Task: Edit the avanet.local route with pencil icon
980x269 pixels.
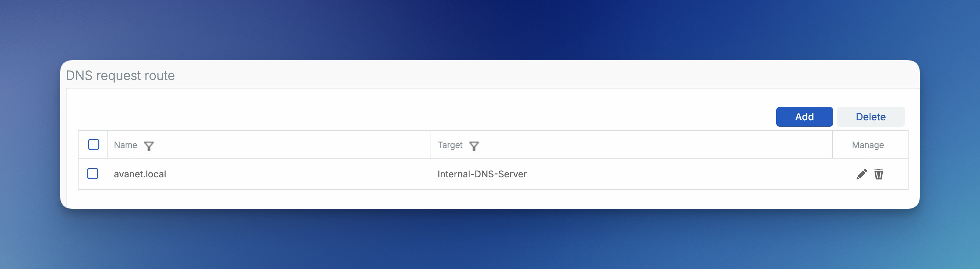Action: pyautogui.click(x=861, y=174)
